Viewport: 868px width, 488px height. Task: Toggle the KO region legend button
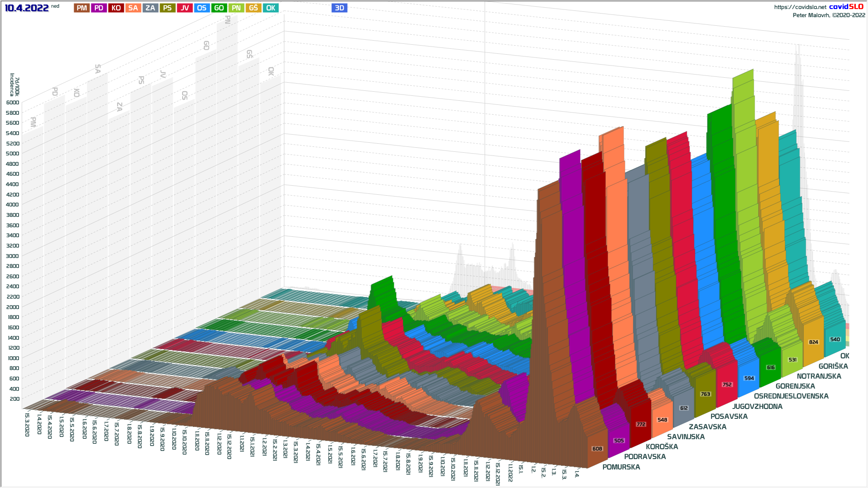point(116,8)
